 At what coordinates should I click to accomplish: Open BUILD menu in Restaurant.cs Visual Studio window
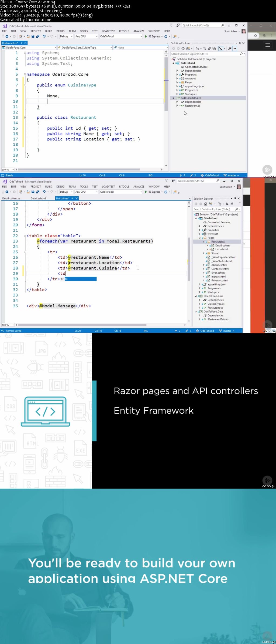(x=49, y=31)
